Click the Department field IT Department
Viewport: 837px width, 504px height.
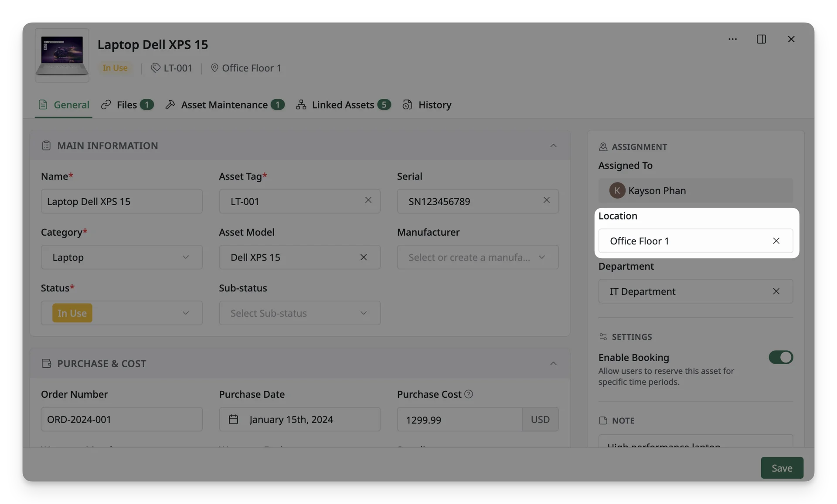(696, 291)
